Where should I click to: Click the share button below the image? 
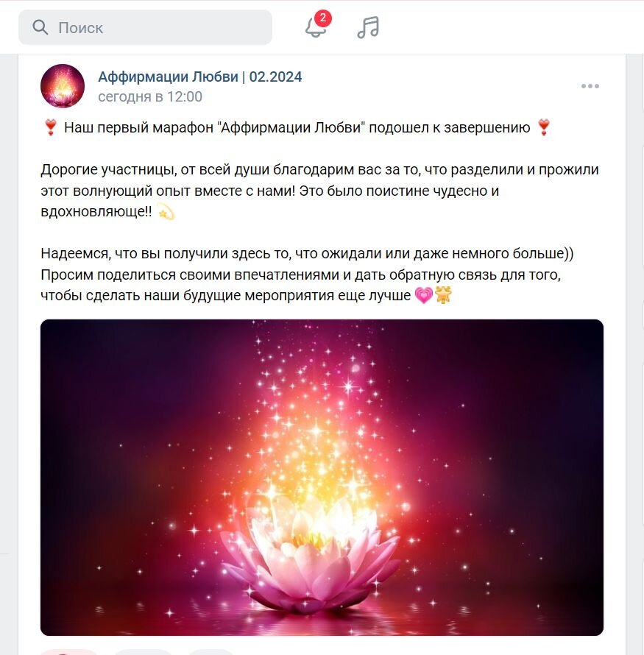click(211, 652)
